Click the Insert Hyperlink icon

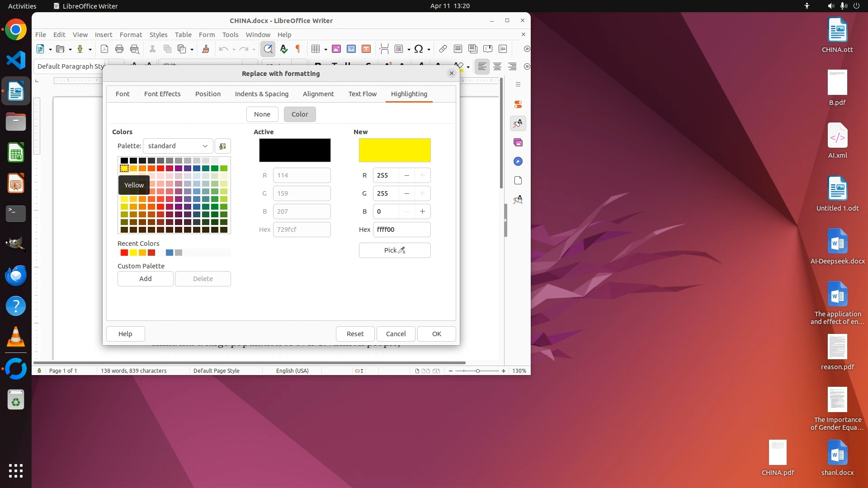(443, 49)
